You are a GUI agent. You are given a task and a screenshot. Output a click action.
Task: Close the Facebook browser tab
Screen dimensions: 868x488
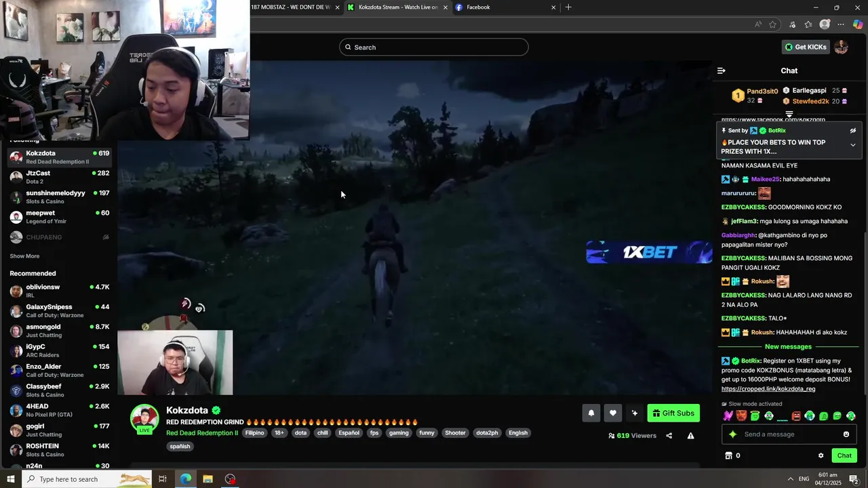point(553,7)
